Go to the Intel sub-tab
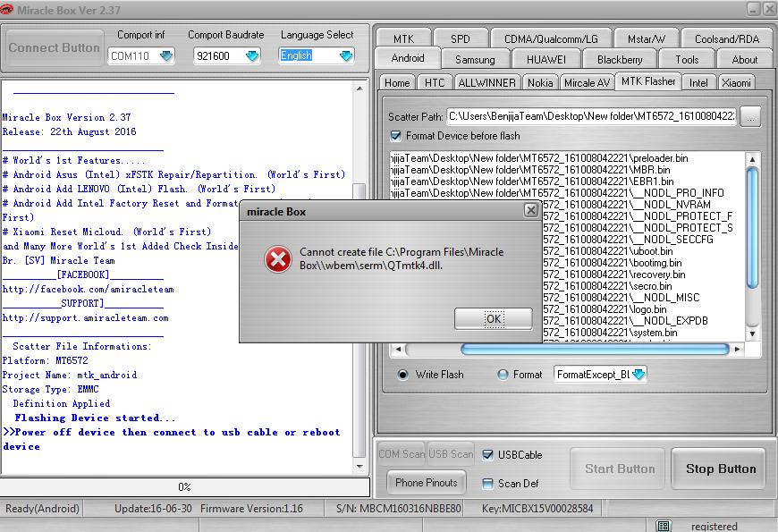 [x=698, y=83]
